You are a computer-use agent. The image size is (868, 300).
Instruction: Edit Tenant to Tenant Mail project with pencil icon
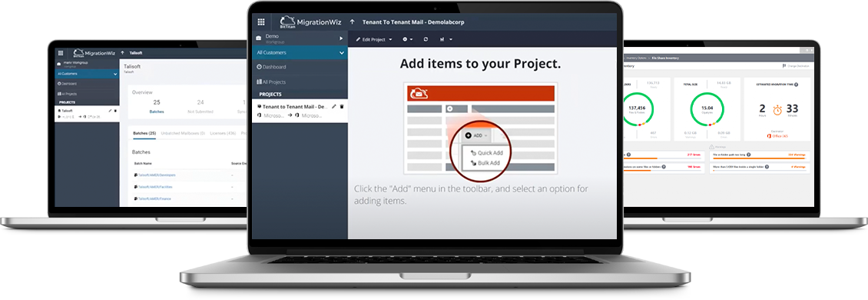point(334,106)
